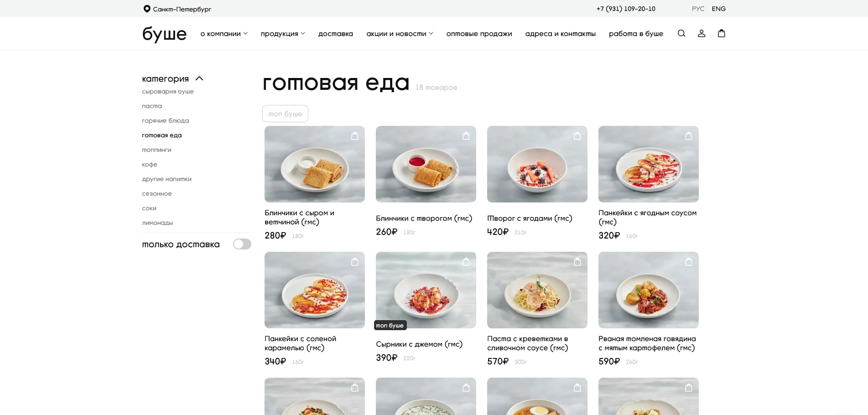Add Панкейки с ягодным соусом to cart icon

(x=689, y=136)
